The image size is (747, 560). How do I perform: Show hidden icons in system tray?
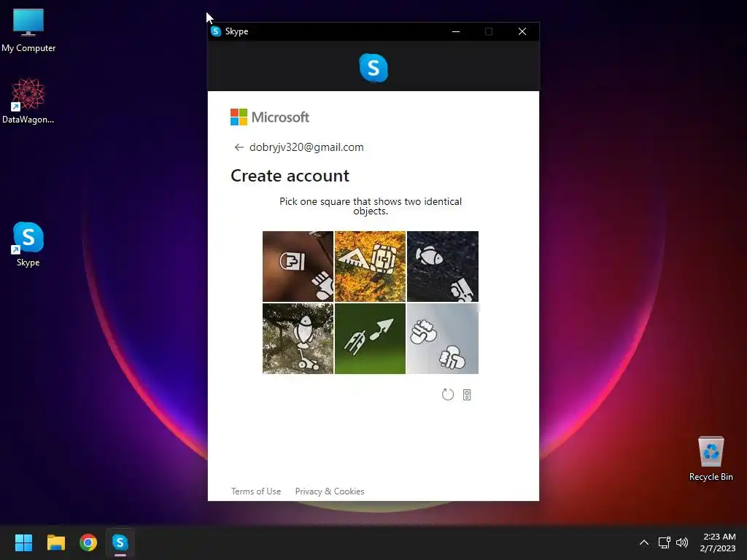(x=643, y=542)
